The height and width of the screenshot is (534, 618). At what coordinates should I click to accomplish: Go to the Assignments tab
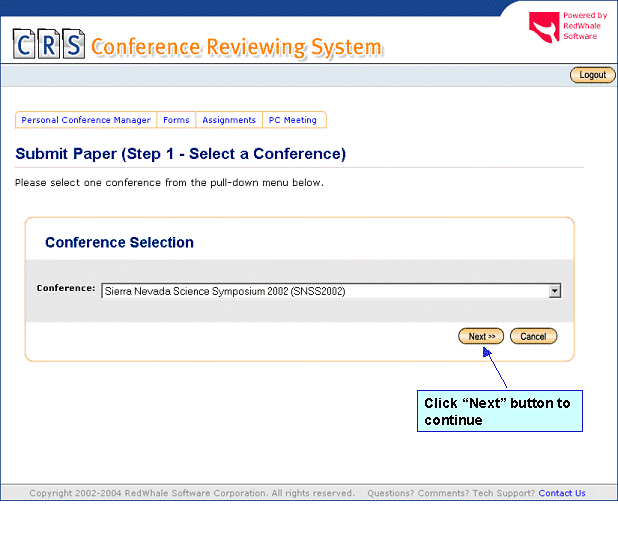[229, 120]
